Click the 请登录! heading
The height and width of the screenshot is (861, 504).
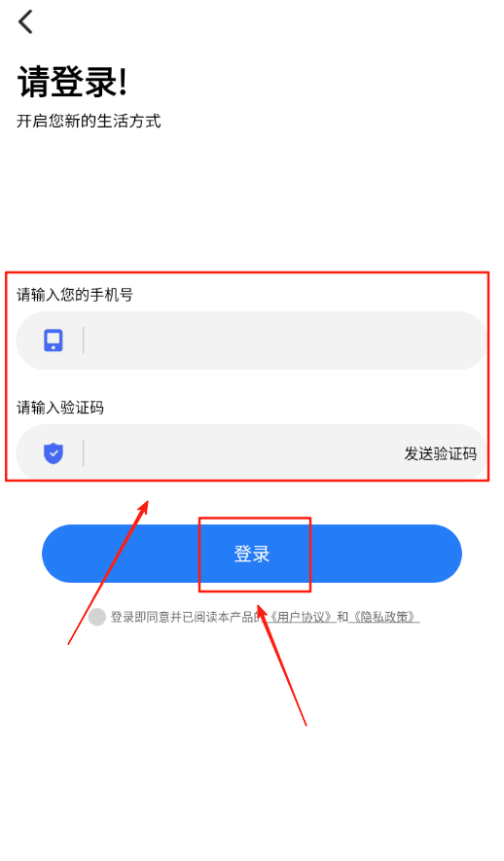[72, 82]
